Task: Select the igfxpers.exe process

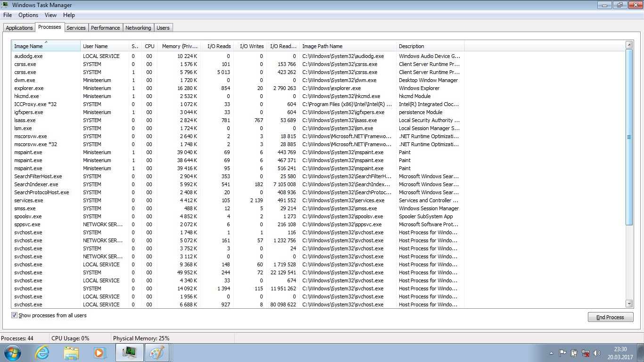Action: pyautogui.click(x=238, y=112)
